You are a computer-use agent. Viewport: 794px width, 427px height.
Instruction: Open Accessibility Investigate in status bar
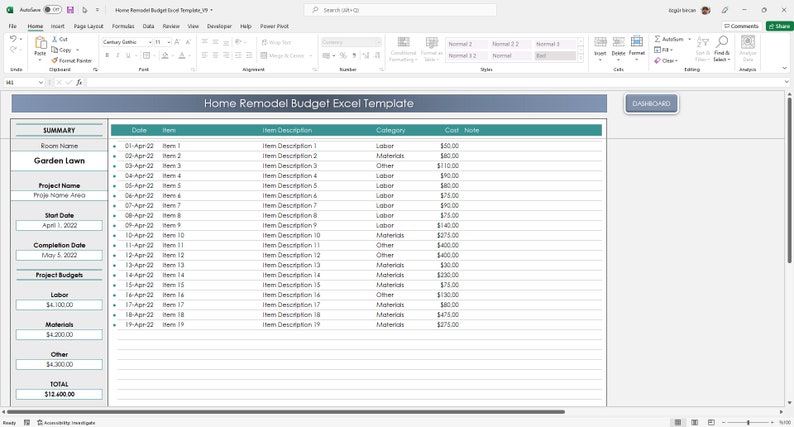66,422
